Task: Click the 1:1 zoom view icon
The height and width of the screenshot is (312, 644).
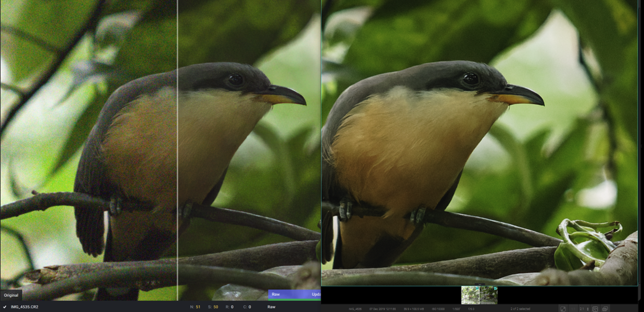Action: click(x=573, y=308)
